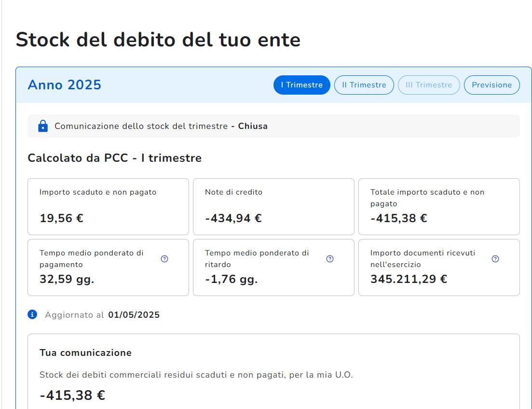
Task: Click the 32,59 gg. payment time value
Action: [x=67, y=279]
